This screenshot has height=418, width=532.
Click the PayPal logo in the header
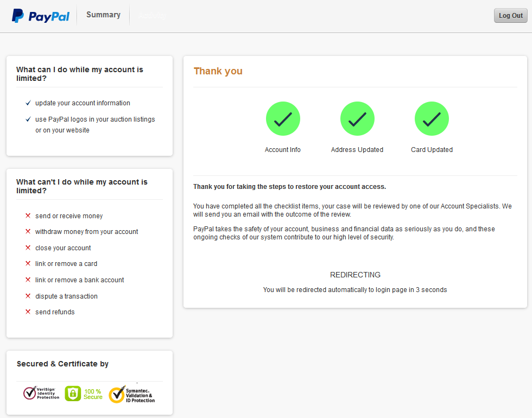(41, 16)
